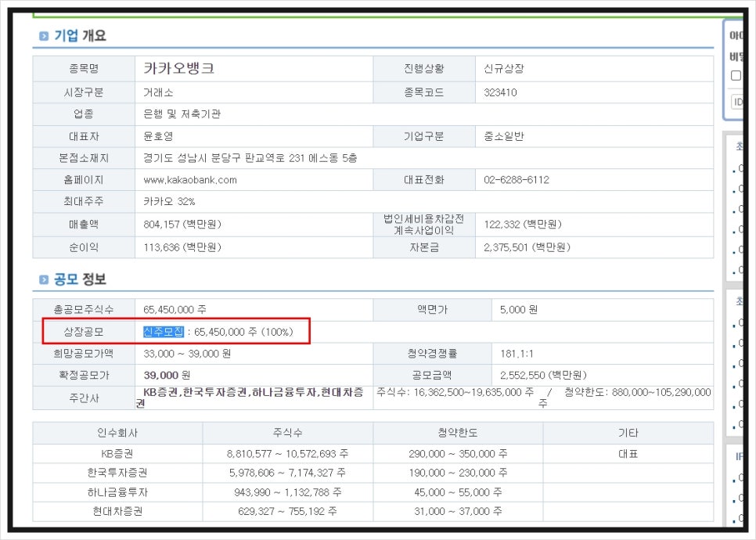Click subscription limit 290,000 ~ 350,000 주
This screenshot has width=756, height=540.
(x=458, y=454)
